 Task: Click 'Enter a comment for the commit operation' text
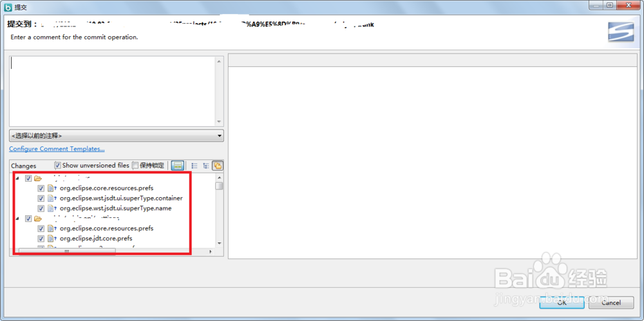[74, 37]
